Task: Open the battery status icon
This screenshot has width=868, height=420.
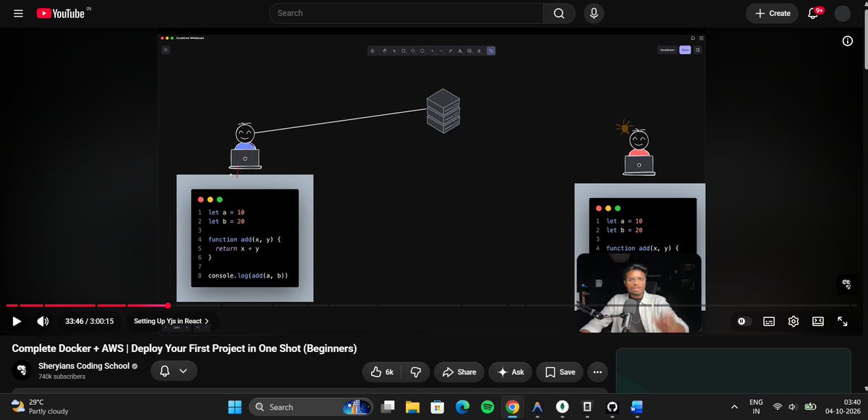Action: pyautogui.click(x=811, y=406)
